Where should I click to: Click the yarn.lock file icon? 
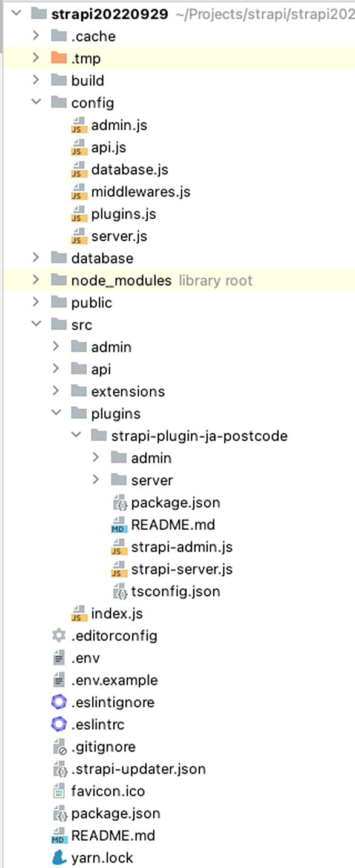(59, 858)
